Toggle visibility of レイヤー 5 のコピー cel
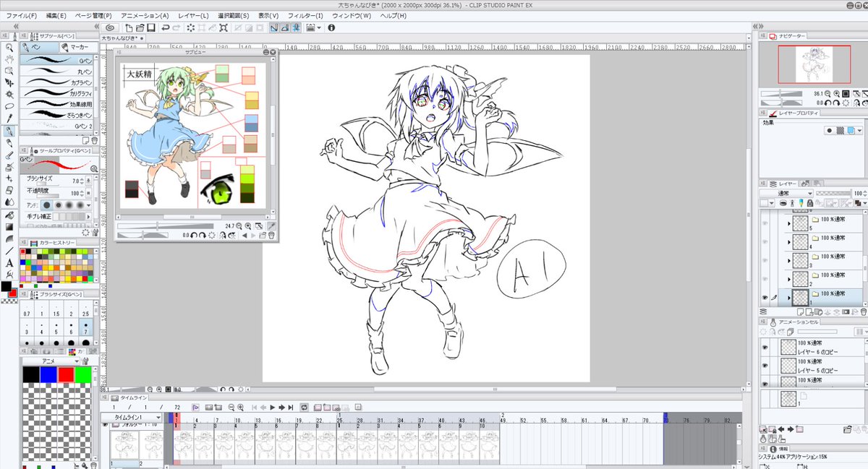This screenshot has width=868, height=469. [766, 366]
